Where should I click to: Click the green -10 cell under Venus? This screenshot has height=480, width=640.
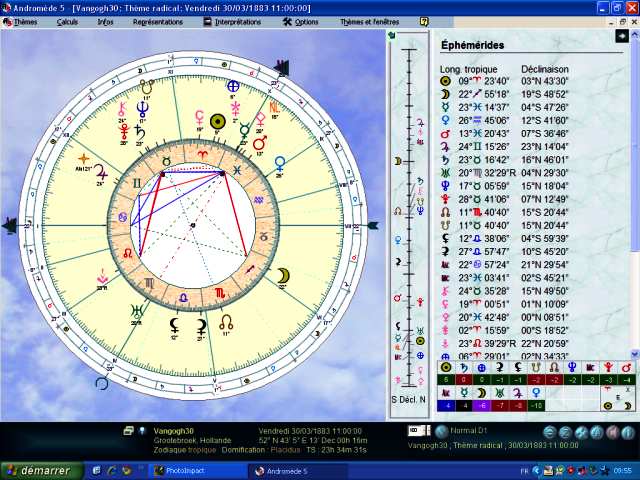536,405
